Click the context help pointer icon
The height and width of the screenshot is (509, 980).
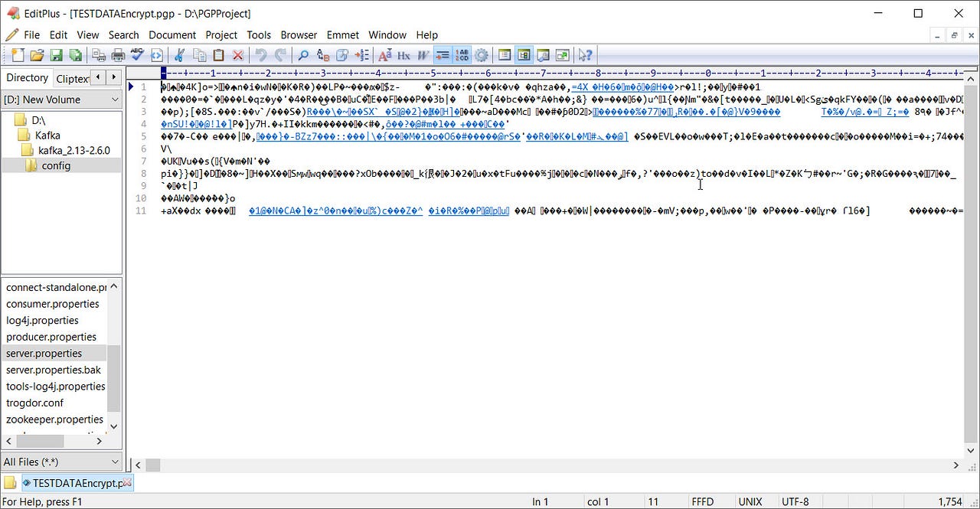586,55
